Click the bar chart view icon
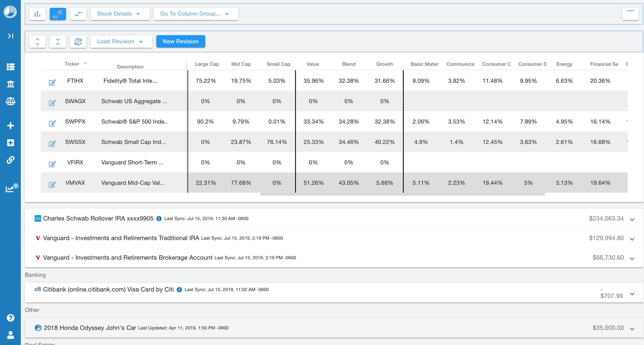 tap(37, 14)
